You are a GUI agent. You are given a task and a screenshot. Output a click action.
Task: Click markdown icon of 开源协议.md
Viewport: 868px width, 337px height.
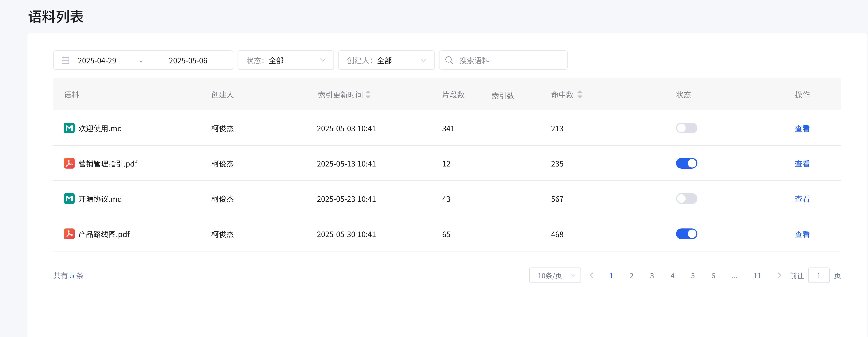69,199
